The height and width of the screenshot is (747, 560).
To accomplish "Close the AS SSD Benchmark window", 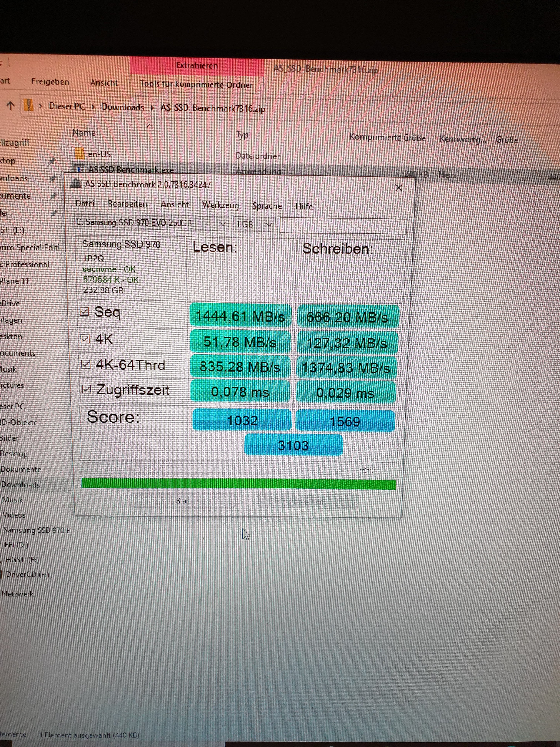I will [x=399, y=188].
